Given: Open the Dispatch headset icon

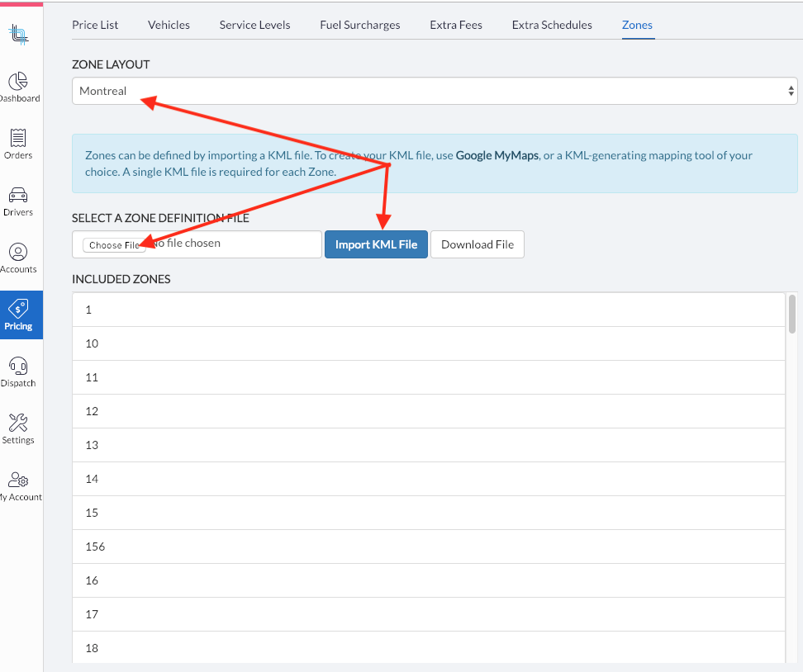Looking at the screenshot, I should [18, 366].
